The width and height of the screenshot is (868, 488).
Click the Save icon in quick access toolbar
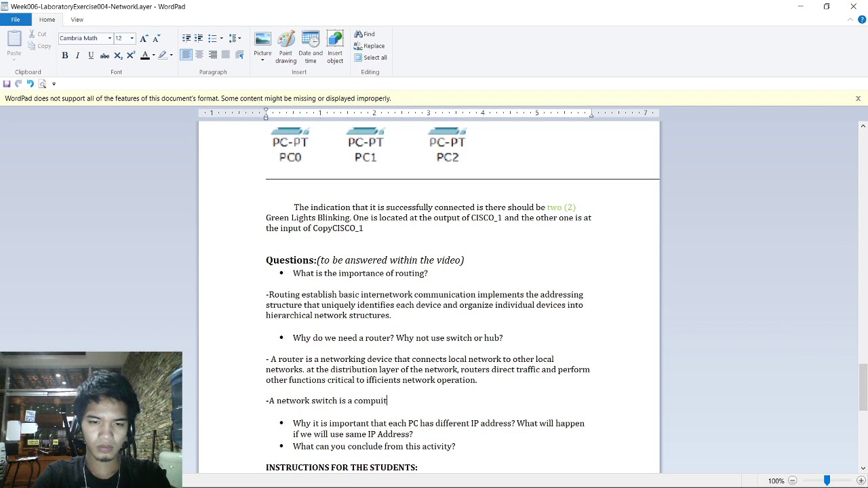7,84
